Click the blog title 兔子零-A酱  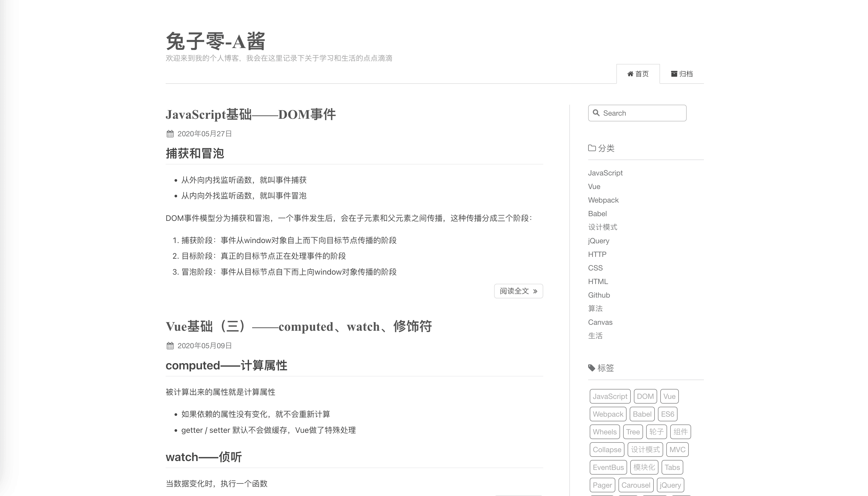pos(216,42)
